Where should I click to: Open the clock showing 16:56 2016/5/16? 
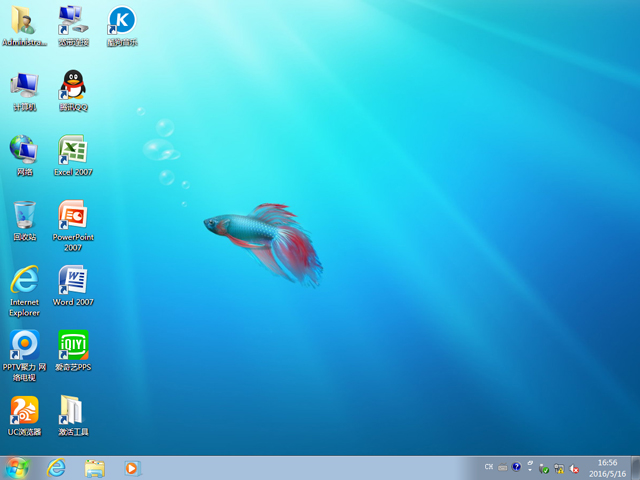(x=607, y=468)
